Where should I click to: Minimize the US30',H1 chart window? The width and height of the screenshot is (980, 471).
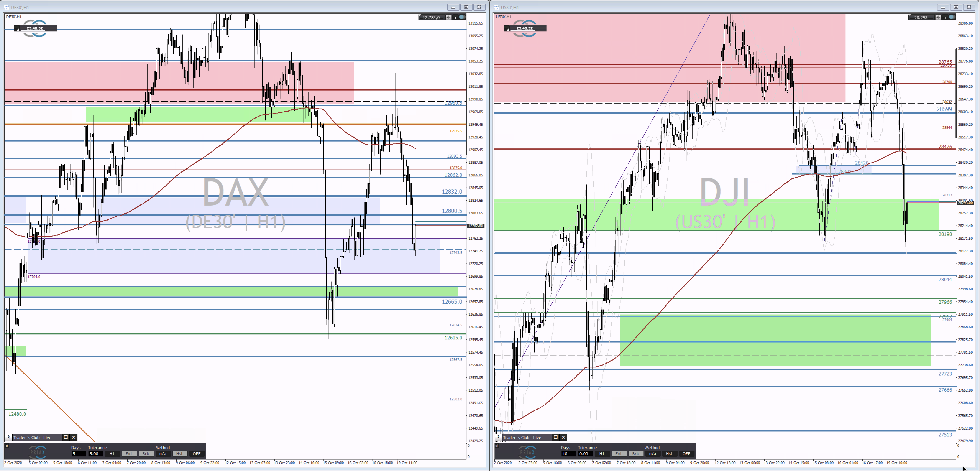[943, 7]
